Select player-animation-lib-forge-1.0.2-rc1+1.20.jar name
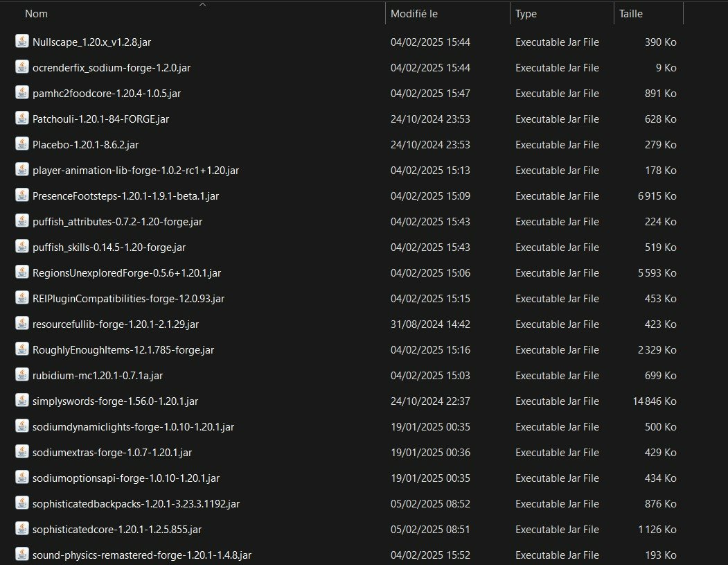Viewport: 728px width, 565px height. pyautogui.click(x=136, y=171)
